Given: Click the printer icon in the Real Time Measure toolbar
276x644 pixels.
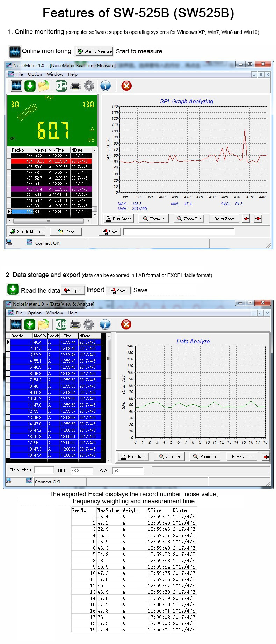Looking at the screenshot, I should (75, 86).
